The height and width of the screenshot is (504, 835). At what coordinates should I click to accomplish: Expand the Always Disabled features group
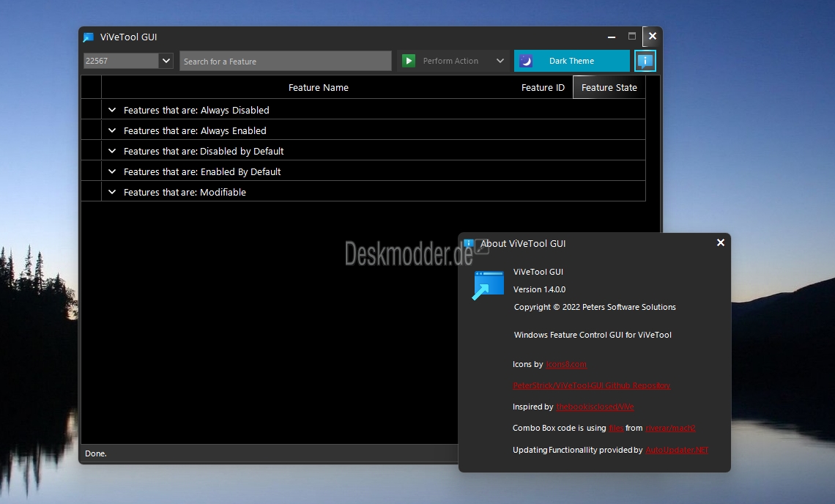(x=112, y=111)
